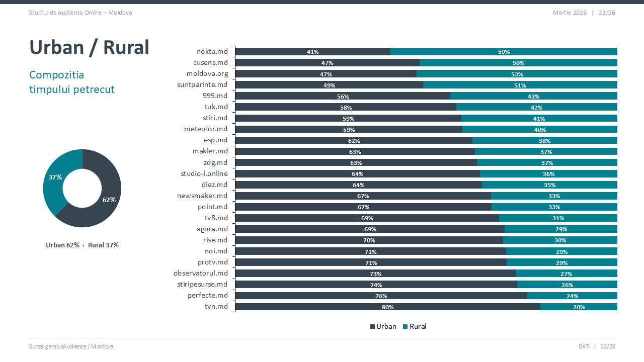
Task: Click the Urban 62% Rural 37% caption
Action: (83, 245)
